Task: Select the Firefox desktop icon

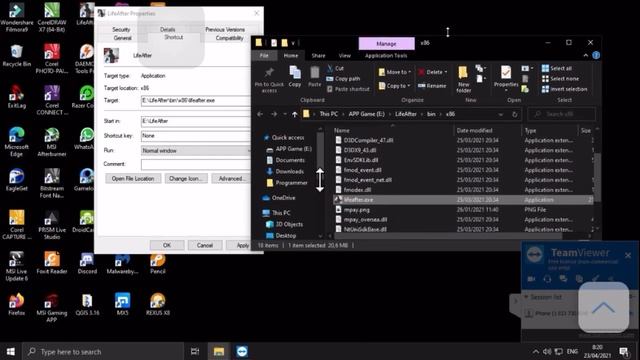Action: [x=16, y=304]
